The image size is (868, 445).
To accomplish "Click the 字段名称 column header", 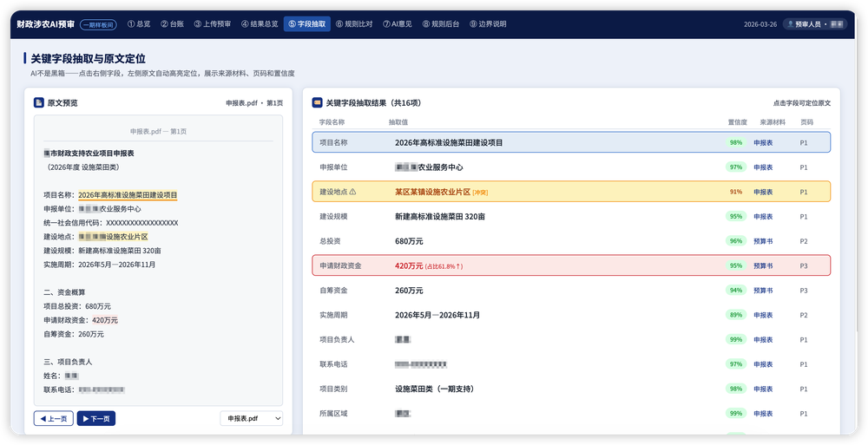I will point(332,122).
